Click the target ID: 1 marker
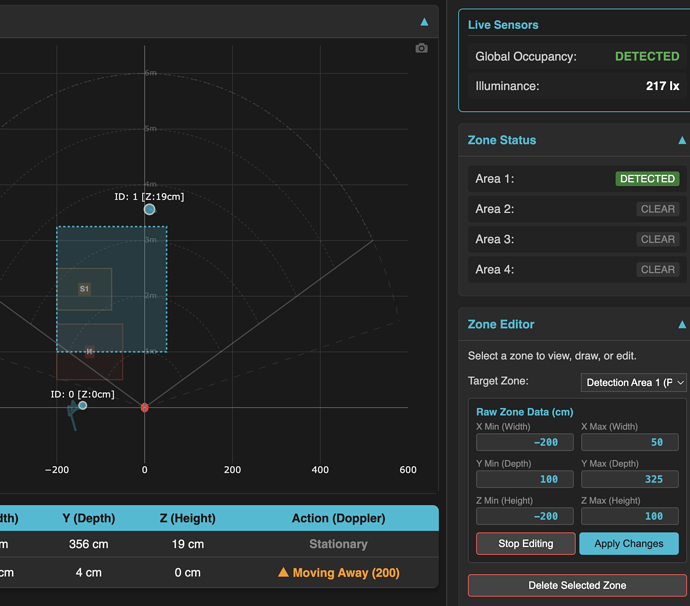This screenshot has width=690, height=606. [150, 209]
